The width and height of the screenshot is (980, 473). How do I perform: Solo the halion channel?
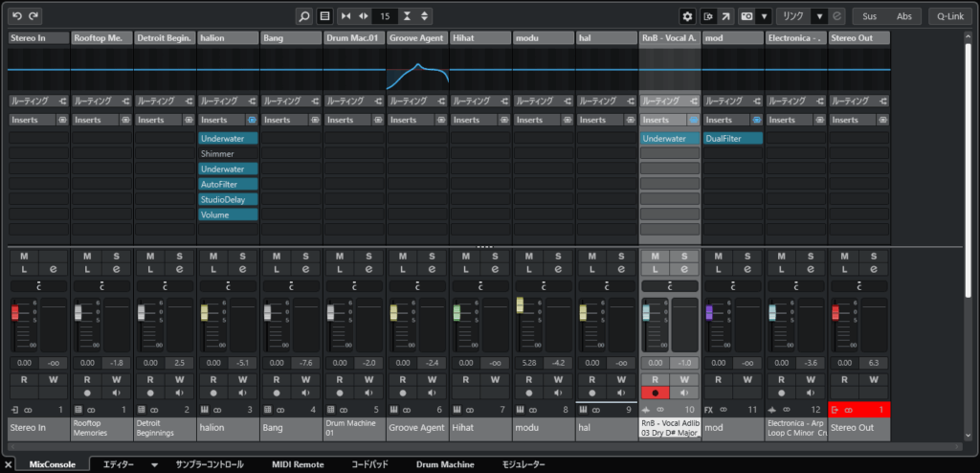coord(242,256)
